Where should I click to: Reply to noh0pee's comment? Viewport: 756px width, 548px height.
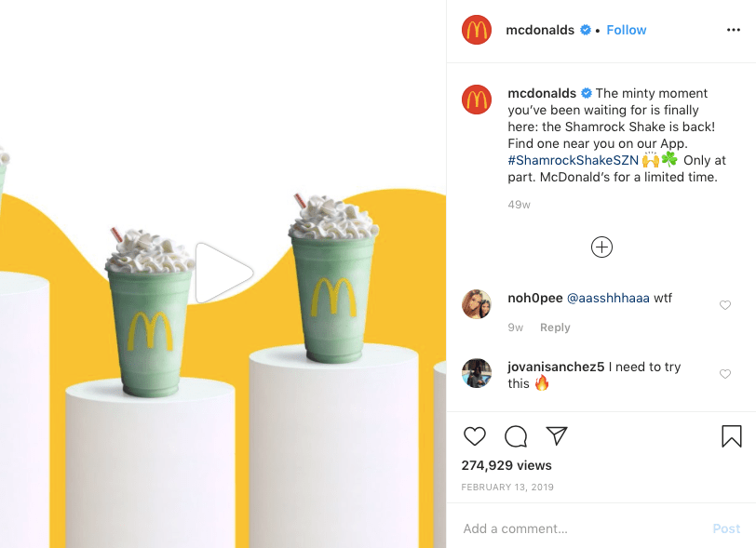(555, 327)
